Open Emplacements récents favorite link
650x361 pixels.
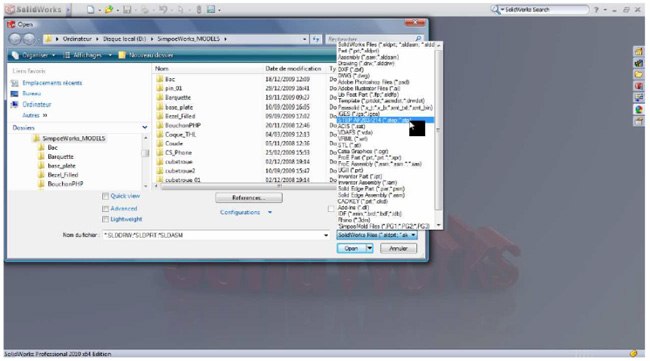click(x=52, y=83)
